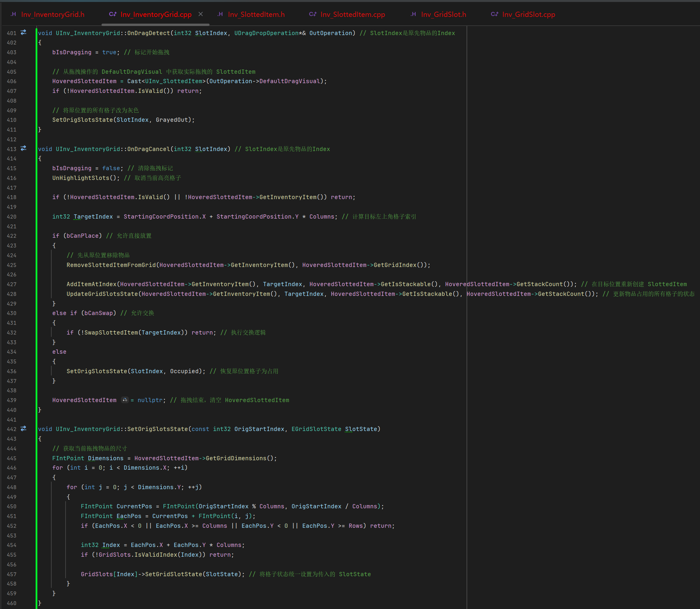Click the UnHighlightSlots call on line 416

coord(81,178)
